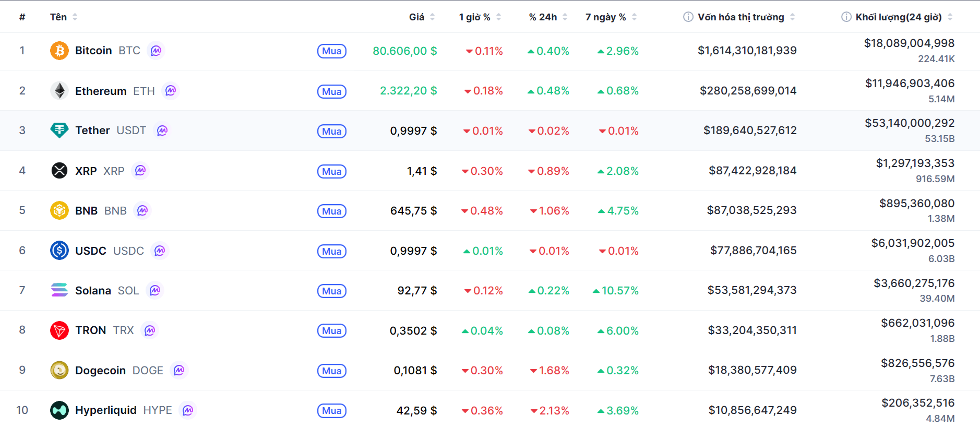Image resolution: width=980 pixels, height=427 pixels.
Task: Click Hyperliquid 24h change 2.13%
Action: 549,410
